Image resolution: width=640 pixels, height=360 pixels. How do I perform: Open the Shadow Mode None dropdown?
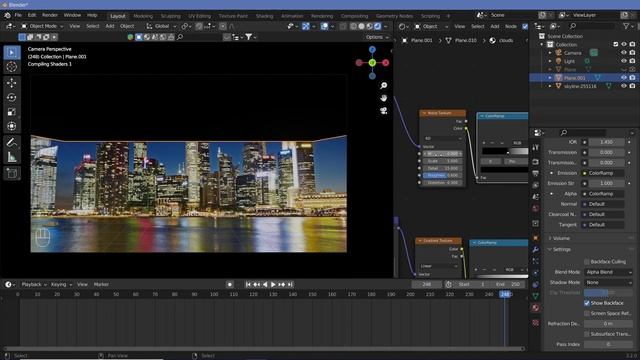[x=608, y=282]
